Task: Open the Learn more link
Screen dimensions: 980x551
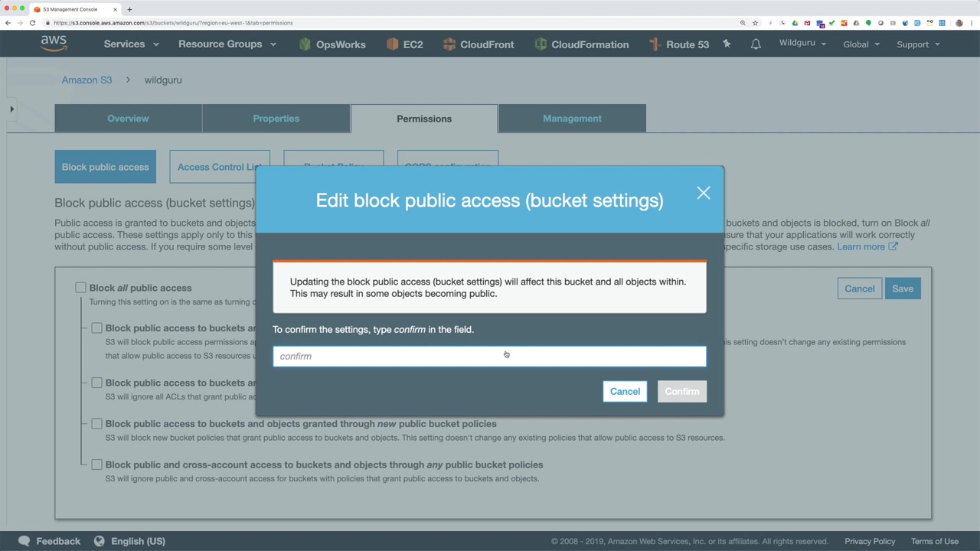Action: [867, 246]
